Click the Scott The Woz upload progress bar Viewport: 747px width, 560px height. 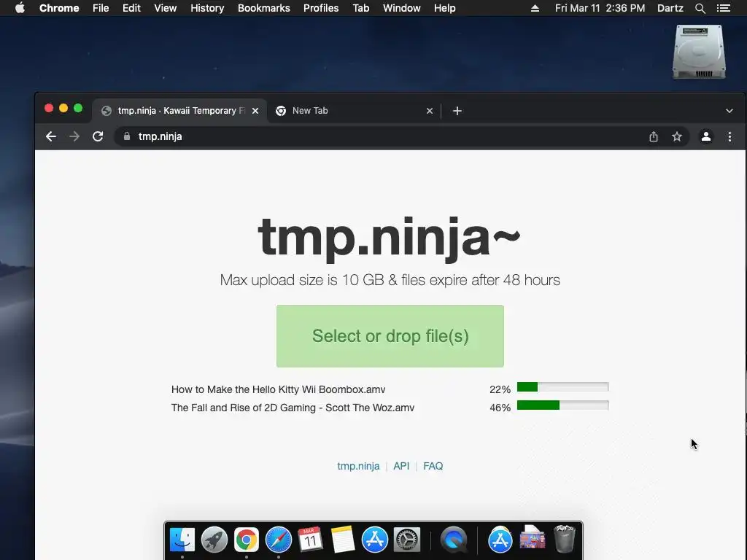coord(562,405)
